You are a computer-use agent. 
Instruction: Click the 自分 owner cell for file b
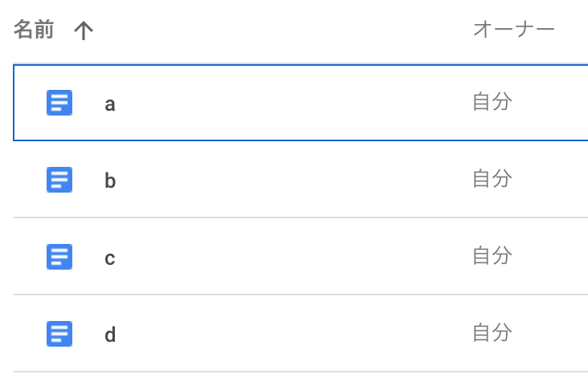click(x=492, y=178)
